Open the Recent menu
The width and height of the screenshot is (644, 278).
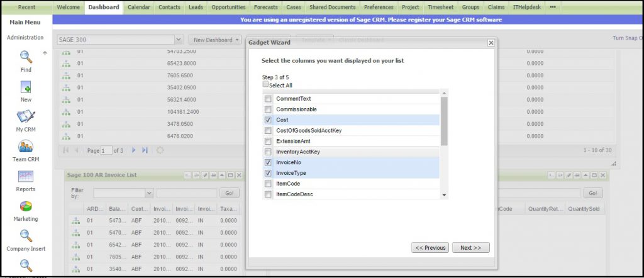point(26,7)
